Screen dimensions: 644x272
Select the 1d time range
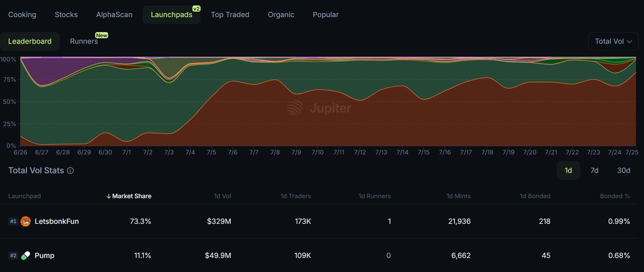pyautogui.click(x=568, y=170)
